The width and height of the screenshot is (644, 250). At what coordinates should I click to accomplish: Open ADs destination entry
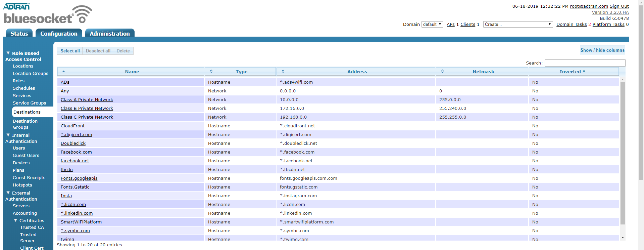pyautogui.click(x=65, y=82)
